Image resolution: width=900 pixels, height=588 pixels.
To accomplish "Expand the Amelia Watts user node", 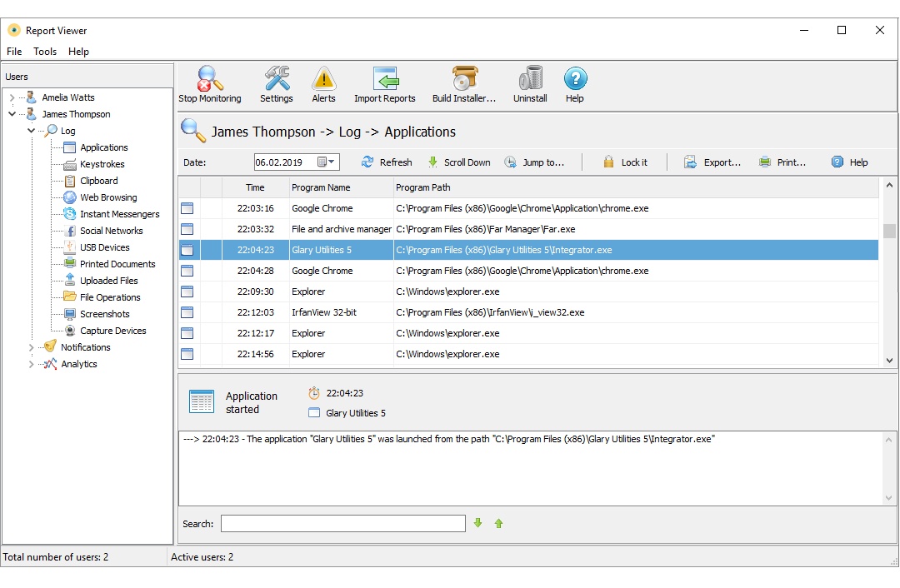I will click(x=12, y=97).
